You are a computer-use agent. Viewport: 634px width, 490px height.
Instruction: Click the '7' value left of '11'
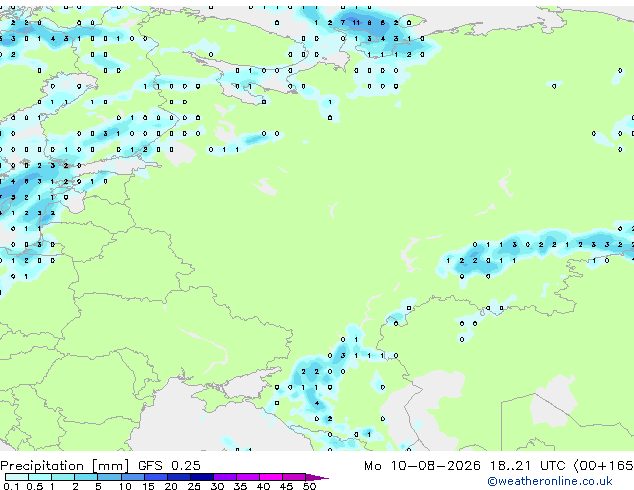coord(342,23)
